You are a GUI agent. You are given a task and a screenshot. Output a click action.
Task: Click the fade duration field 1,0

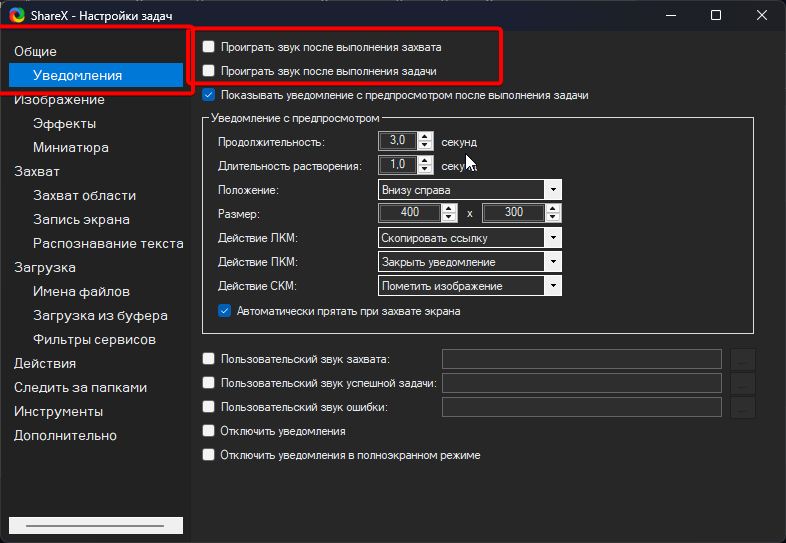coord(398,164)
